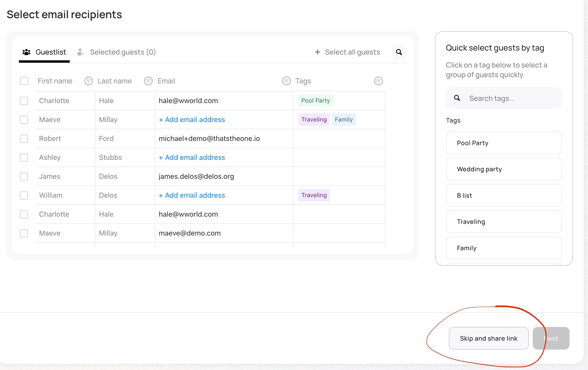Open the Guestlist tab
This screenshot has height=370, width=588.
coord(51,52)
